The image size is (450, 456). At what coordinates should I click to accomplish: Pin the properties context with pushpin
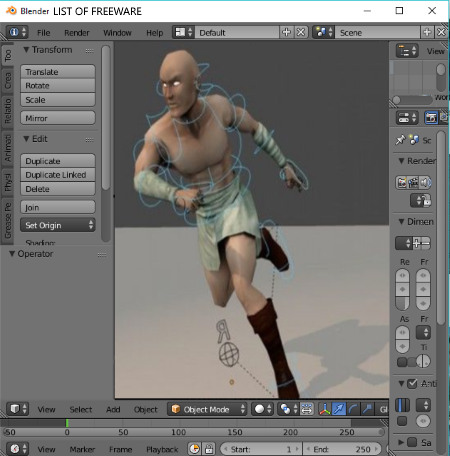(x=400, y=140)
